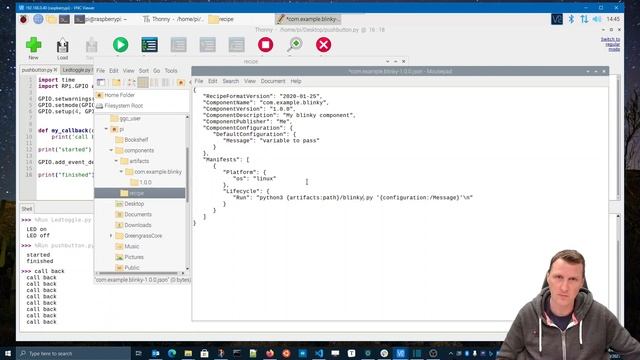Select the Desktop folder in tree
The image size is (640, 360).
(130, 204)
